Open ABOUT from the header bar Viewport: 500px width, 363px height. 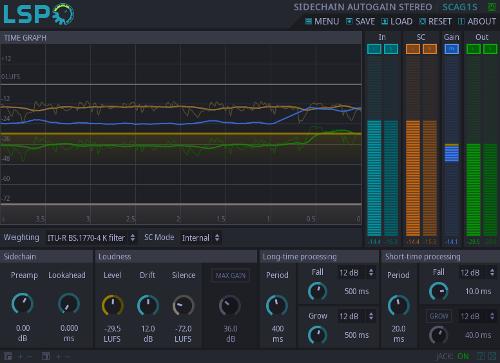tap(477, 22)
